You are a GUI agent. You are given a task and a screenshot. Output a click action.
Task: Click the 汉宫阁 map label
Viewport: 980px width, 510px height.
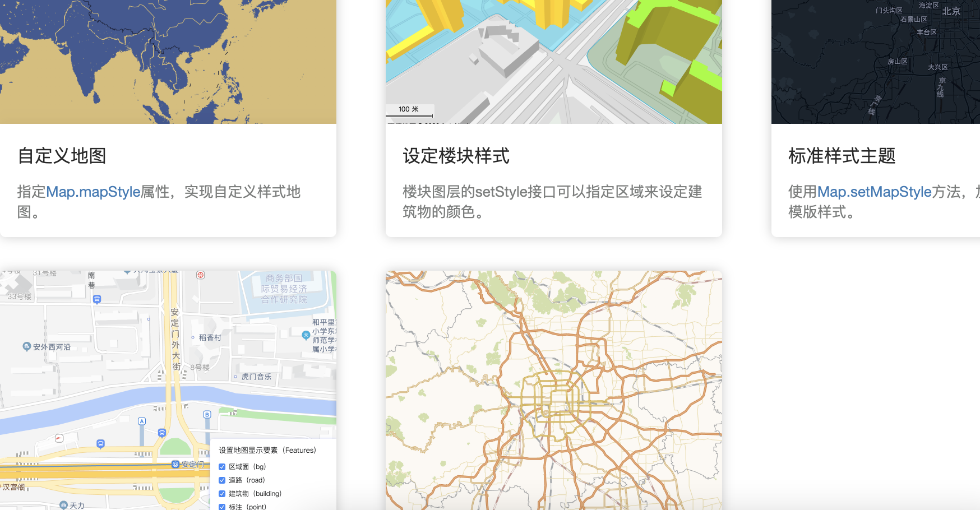click(x=13, y=487)
